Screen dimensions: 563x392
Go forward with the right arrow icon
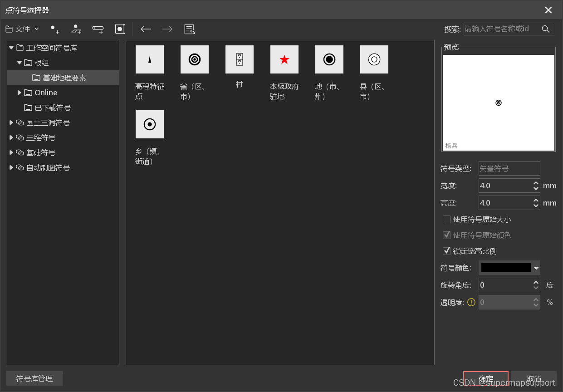click(x=167, y=29)
